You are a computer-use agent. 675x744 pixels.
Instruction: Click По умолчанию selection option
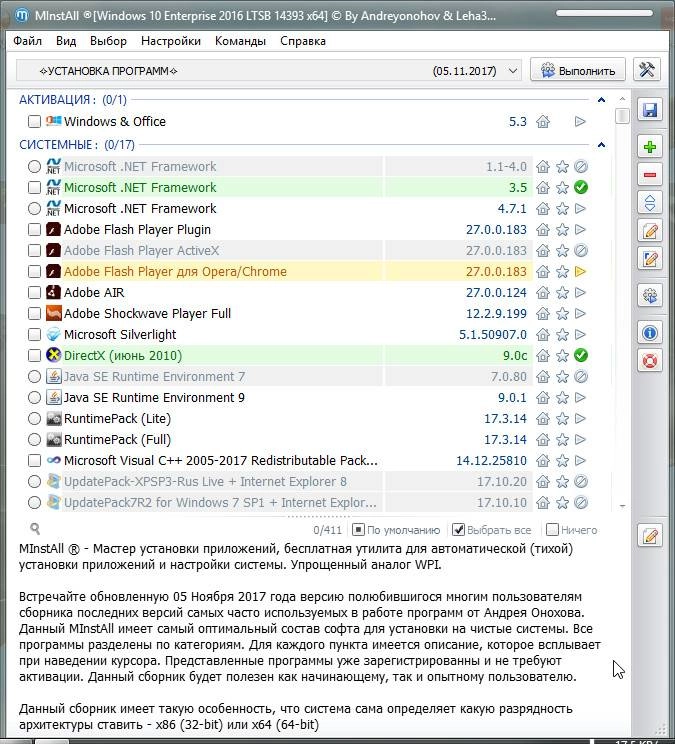[x=397, y=530]
